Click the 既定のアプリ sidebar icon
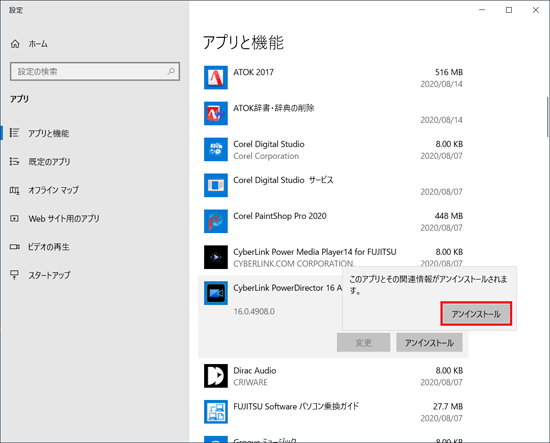The image size is (550, 443). 14,161
